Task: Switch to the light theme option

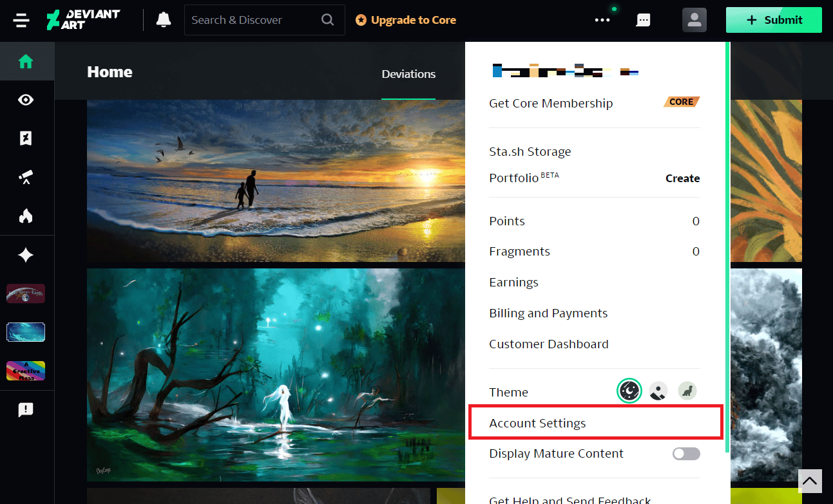Action: point(658,391)
